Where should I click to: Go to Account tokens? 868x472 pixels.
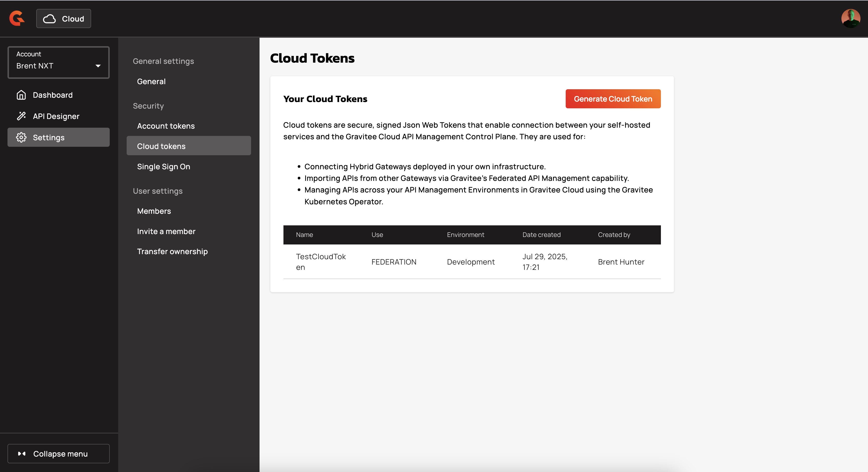click(166, 126)
